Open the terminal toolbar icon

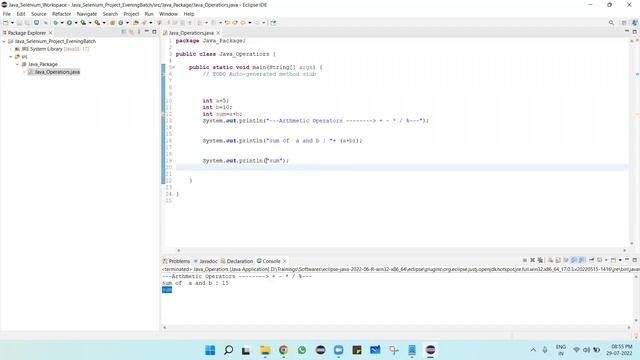tap(36, 23)
